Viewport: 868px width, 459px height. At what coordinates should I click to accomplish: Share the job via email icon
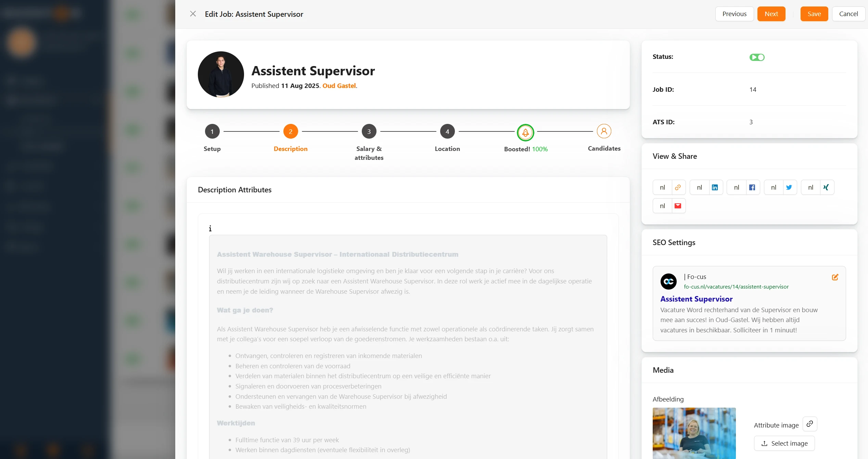point(678,206)
